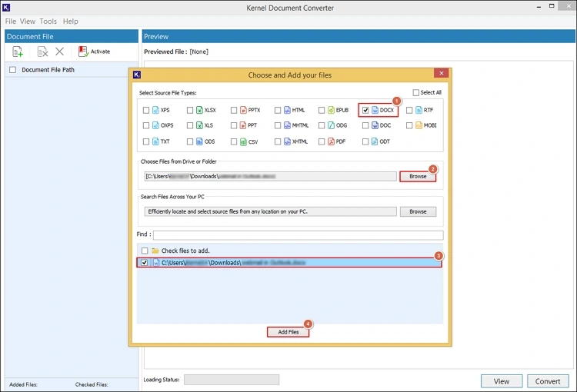Viewport: 577px width, 392px height.
Task: Click the remove selected file icon
Action: point(43,51)
